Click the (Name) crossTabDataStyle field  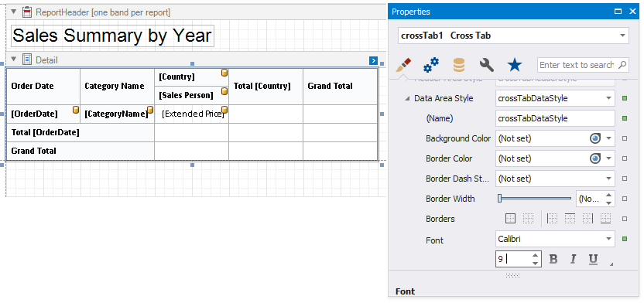click(555, 118)
